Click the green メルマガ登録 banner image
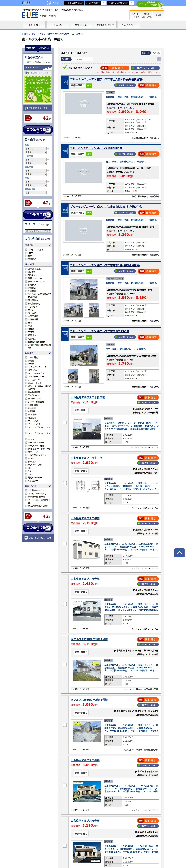The width and height of the screenshot is (186, 868). 38,89
